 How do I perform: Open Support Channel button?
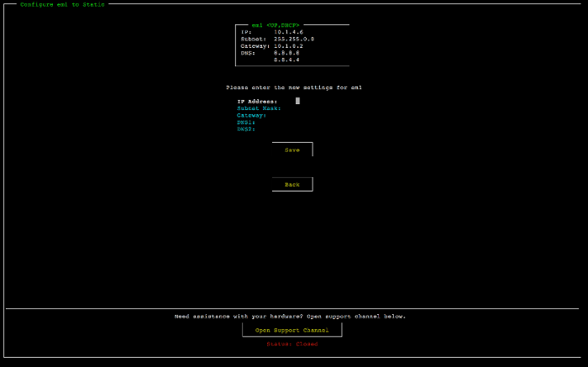[292, 330]
